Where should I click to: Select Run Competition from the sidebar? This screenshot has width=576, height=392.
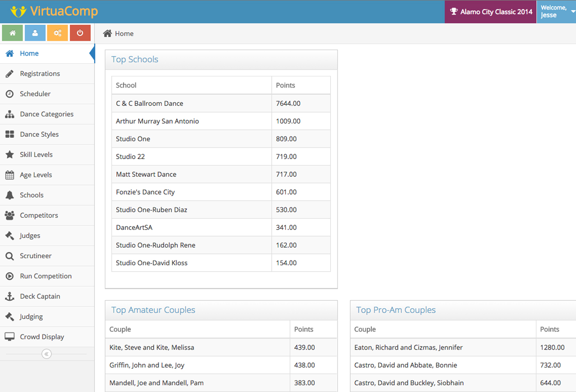(x=46, y=276)
